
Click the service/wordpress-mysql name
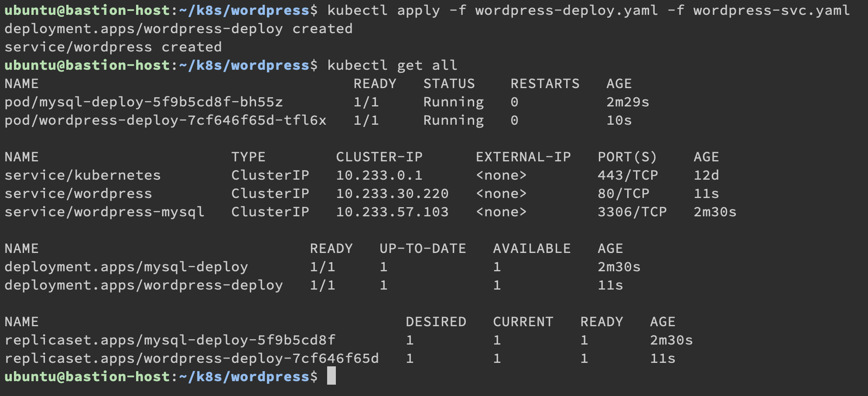click(104, 212)
